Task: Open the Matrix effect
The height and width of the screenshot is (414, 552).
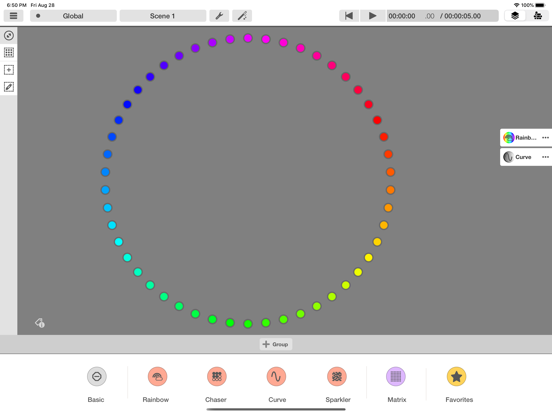Action: (x=396, y=377)
